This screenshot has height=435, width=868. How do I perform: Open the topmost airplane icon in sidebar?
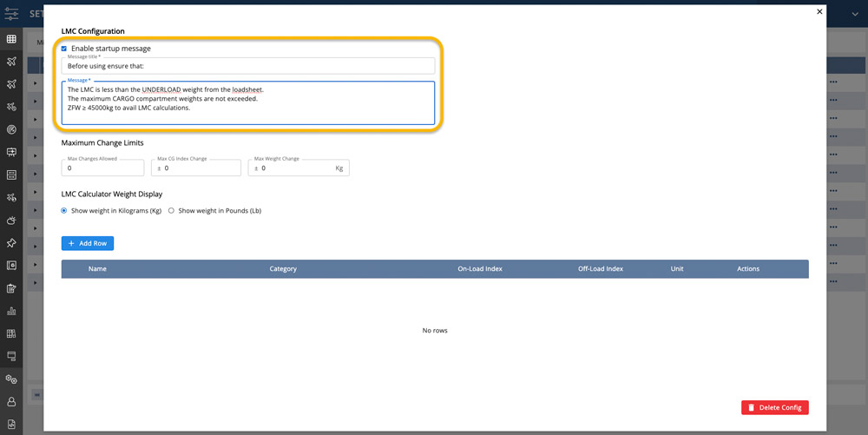point(11,62)
